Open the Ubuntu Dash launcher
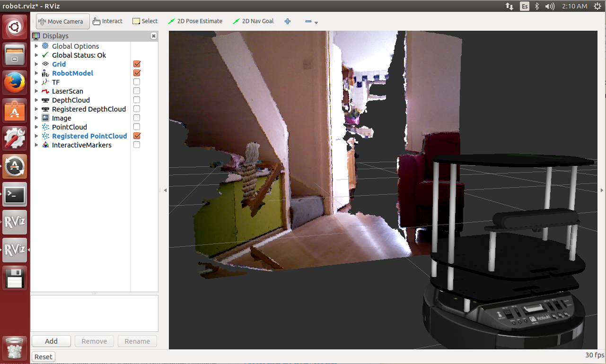Screen dimensions: 606x364 tap(15, 27)
